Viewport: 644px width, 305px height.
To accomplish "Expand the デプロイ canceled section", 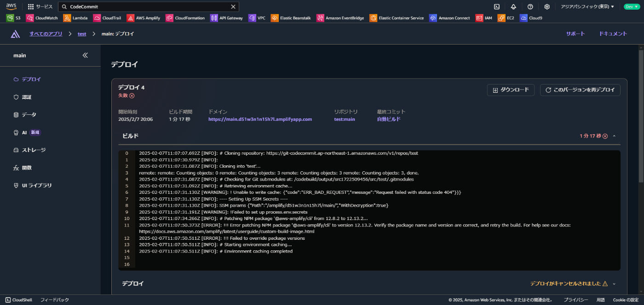I will coord(614,284).
